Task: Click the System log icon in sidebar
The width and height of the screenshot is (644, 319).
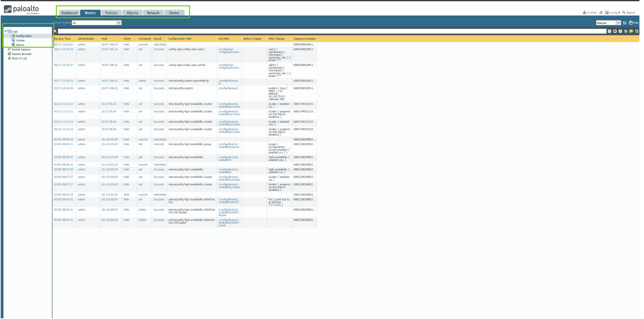Action: 13,41
